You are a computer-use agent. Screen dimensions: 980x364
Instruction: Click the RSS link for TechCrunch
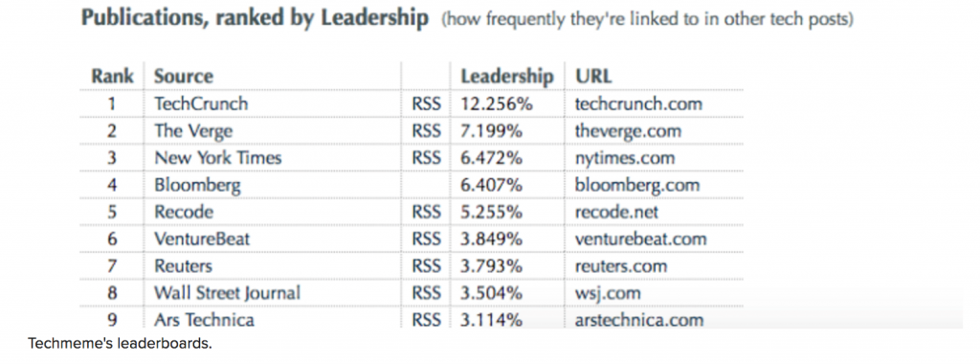click(427, 103)
